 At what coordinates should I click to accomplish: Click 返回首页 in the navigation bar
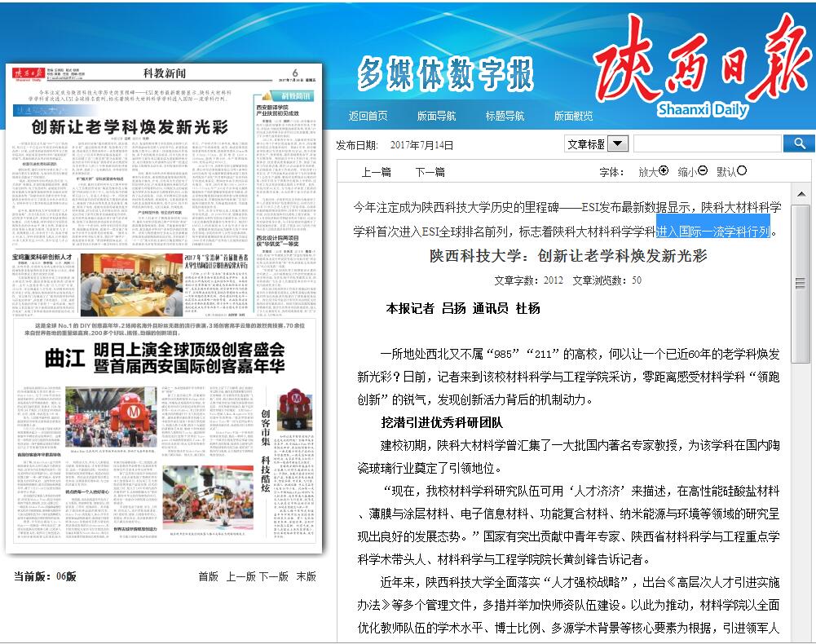pos(368,116)
